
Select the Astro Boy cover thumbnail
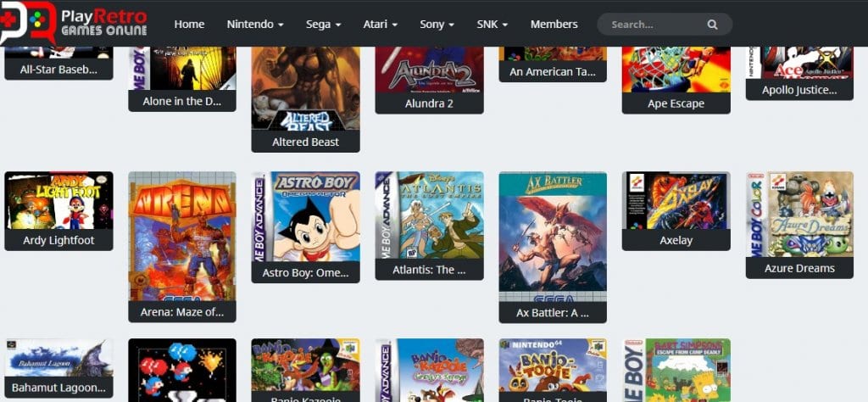pos(305,216)
